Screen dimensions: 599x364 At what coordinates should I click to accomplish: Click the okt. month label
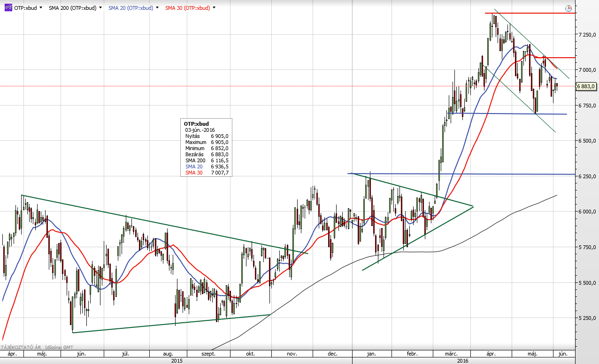[250, 354]
